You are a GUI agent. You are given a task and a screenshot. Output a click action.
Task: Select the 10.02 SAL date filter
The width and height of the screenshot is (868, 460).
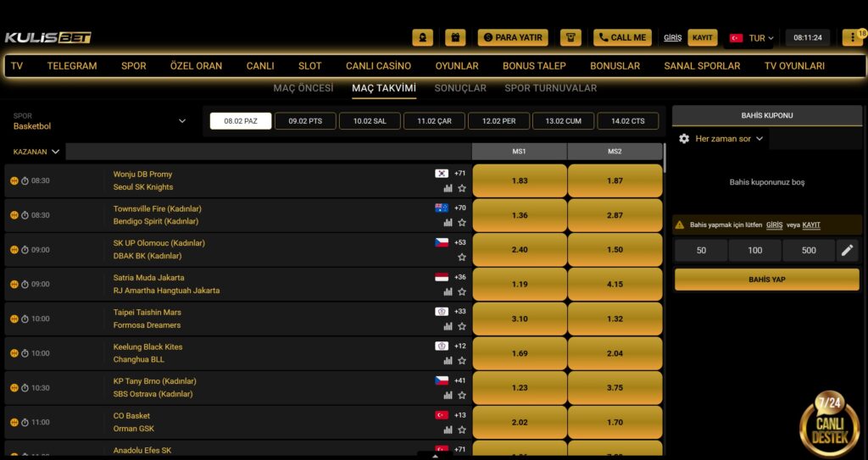370,121
